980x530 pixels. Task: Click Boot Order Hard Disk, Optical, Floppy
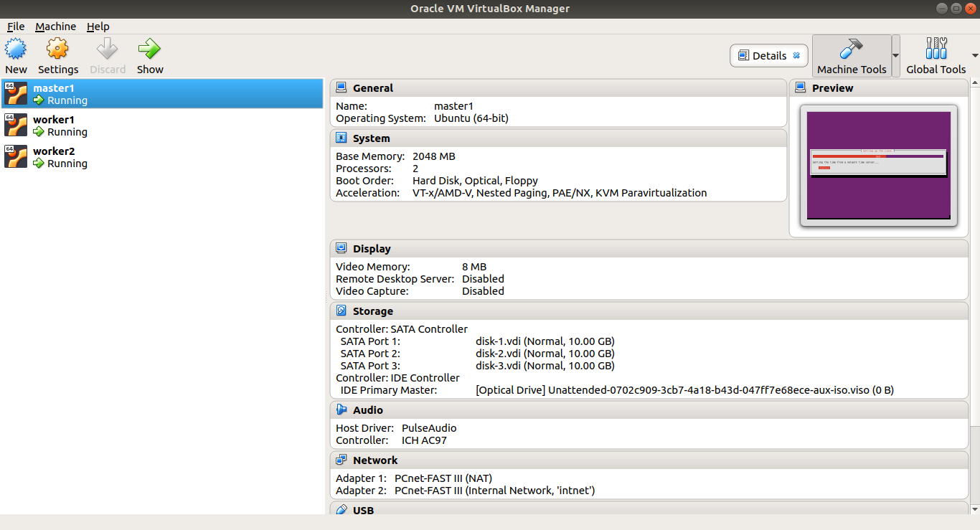point(475,181)
